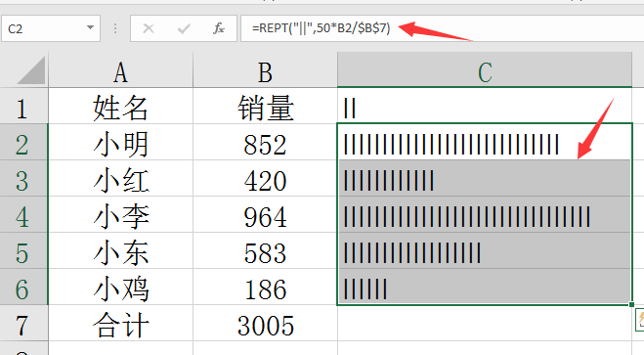This screenshot has height=355, width=644.
Task: Click the Insert Function fx icon
Action: 219,28
